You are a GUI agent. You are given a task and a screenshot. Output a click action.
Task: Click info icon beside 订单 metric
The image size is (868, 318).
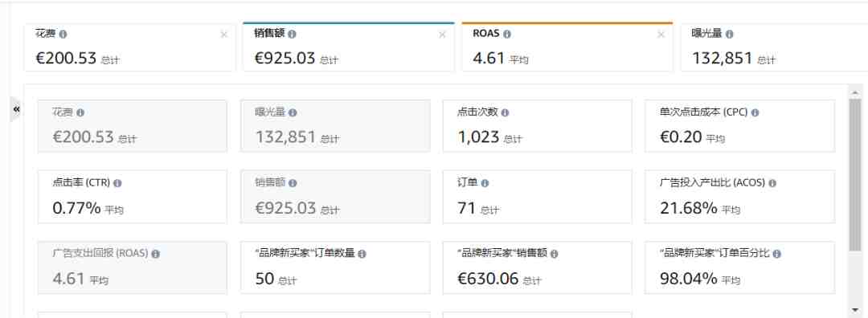[x=485, y=183]
